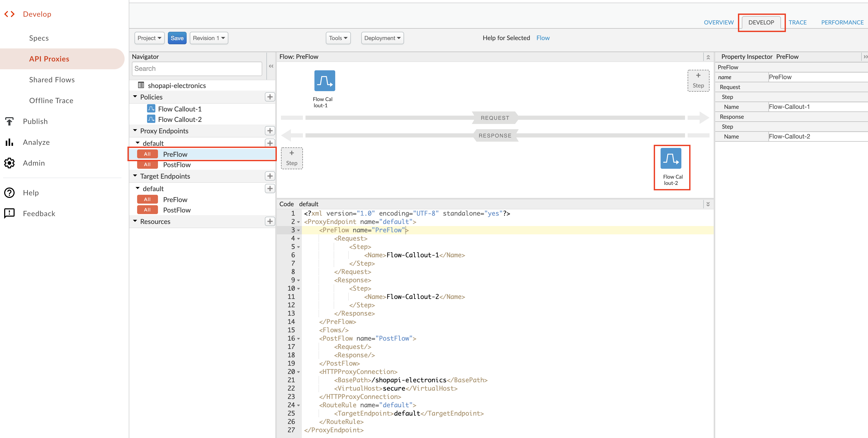The image size is (868, 438).
Task: Switch to the PERFORMANCE tab
Action: [x=842, y=23]
